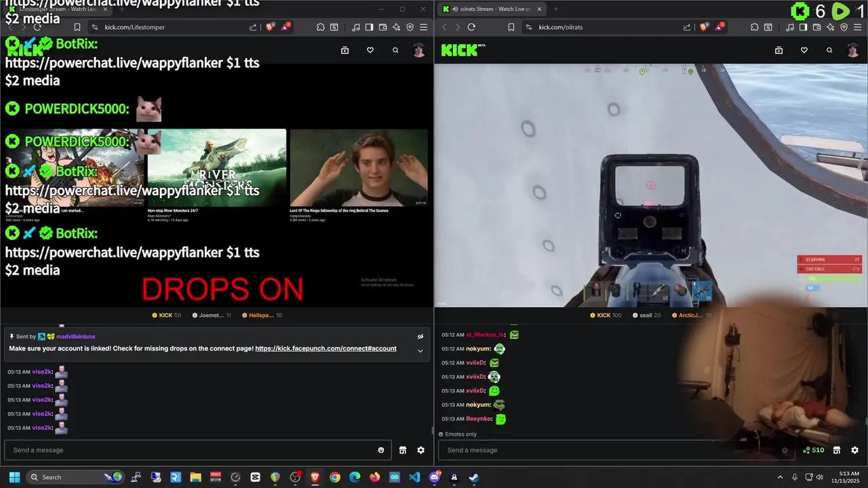Open Brave Shields in the Lifestomper window
The image size is (868, 488).
(270, 27)
